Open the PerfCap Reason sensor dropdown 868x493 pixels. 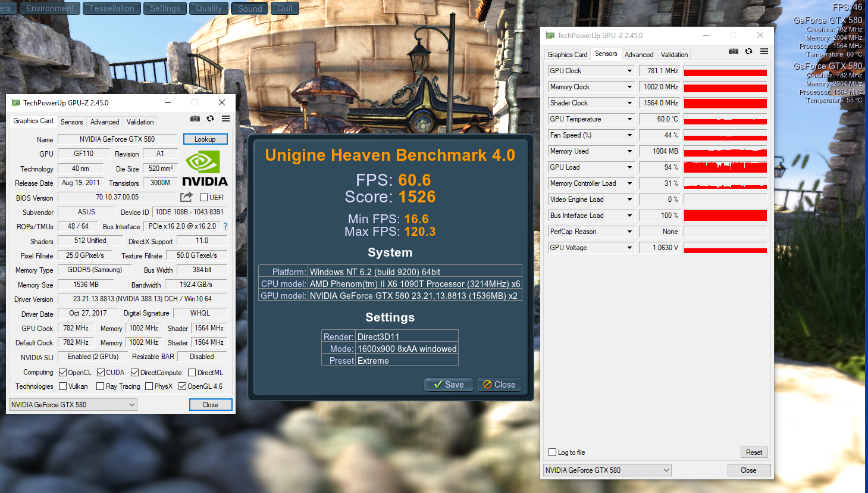coord(629,232)
